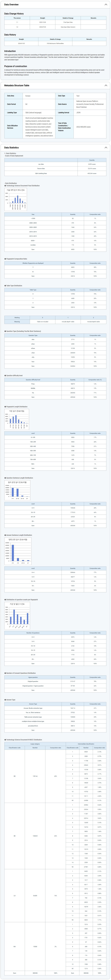Click the 'Data Utilization Services' label cell
This screenshot has height=980, width=111.
[13, 127]
